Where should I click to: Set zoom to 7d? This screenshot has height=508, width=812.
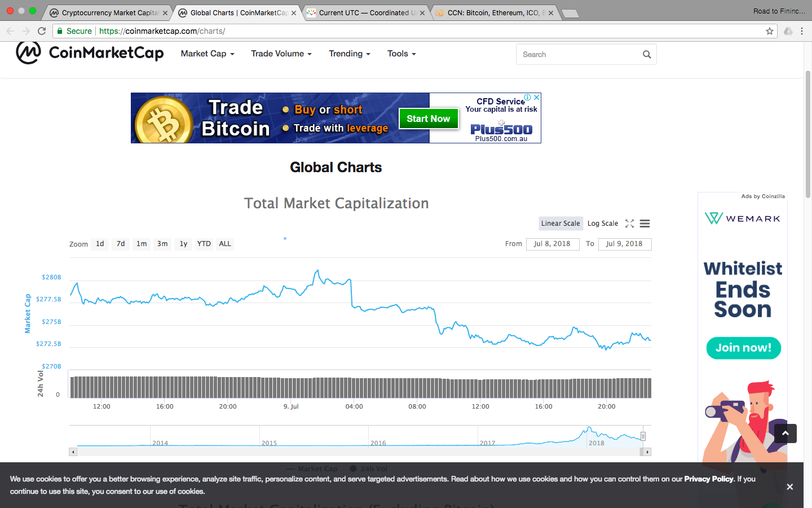pos(121,244)
